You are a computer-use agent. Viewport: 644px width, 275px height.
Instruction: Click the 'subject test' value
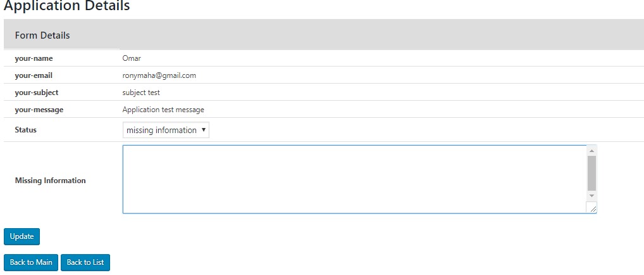pos(141,93)
